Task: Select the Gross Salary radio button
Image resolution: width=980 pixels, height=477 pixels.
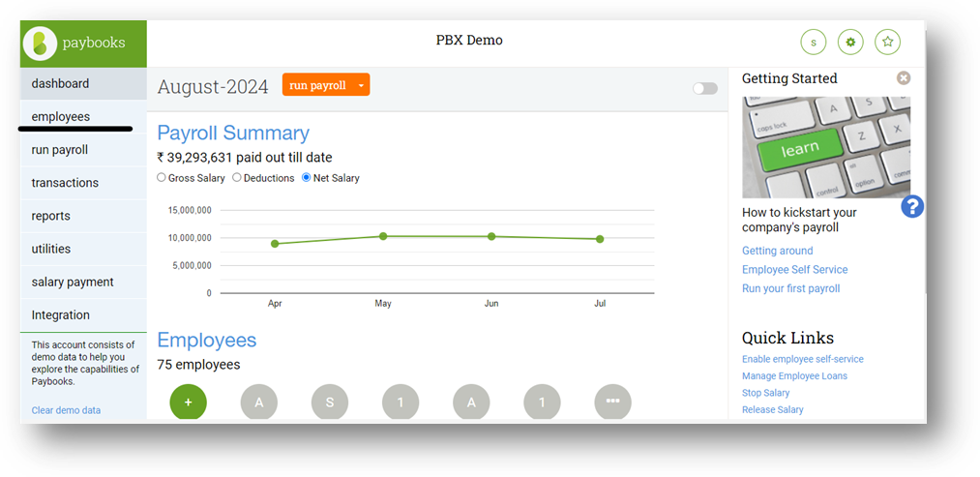Action: (162, 178)
